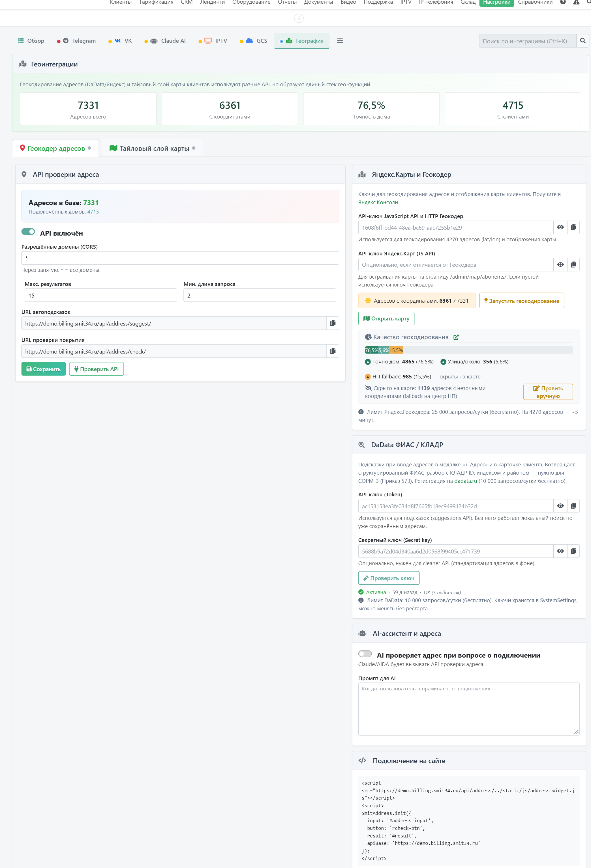The width and height of the screenshot is (591, 868).
Task: Open the Справочники top menu item
Action: (x=535, y=3)
